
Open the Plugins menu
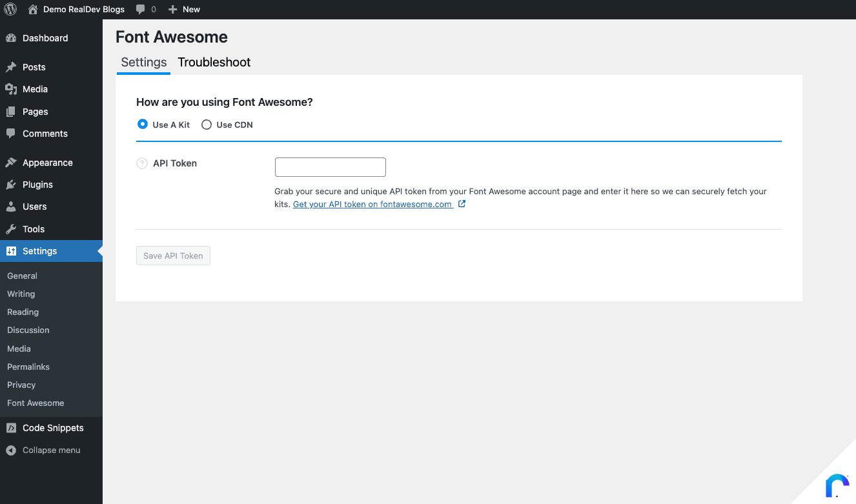(51, 185)
